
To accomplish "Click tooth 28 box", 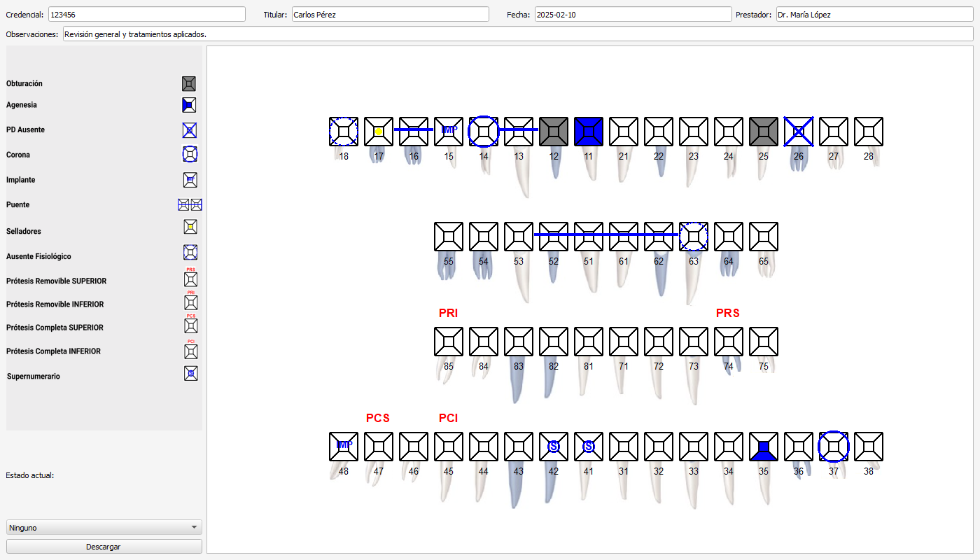I will click(869, 132).
